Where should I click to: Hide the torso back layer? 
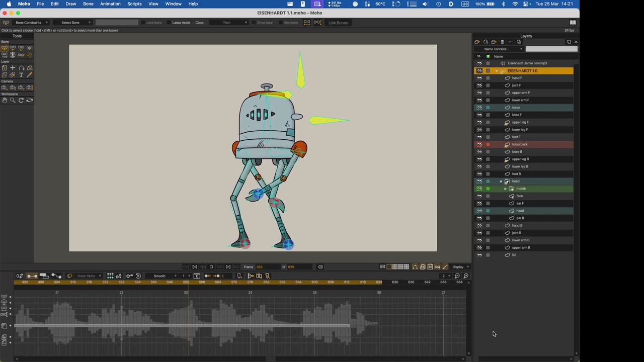click(x=479, y=144)
